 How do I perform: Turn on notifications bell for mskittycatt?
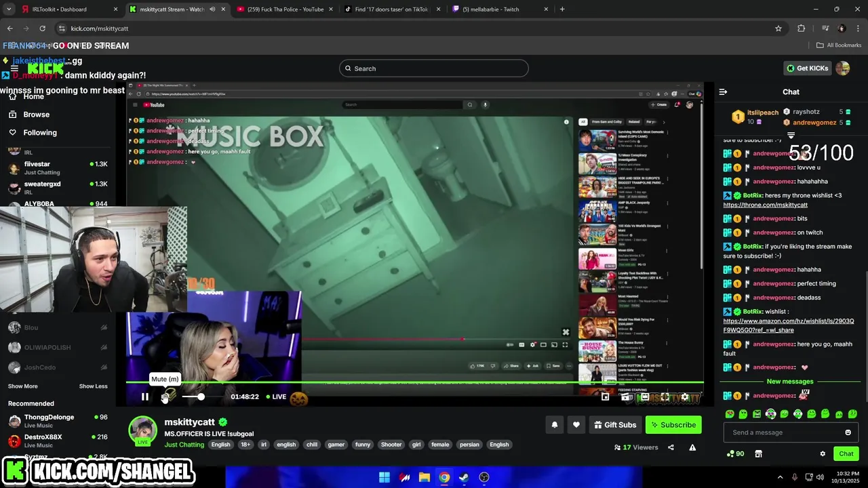click(554, 425)
